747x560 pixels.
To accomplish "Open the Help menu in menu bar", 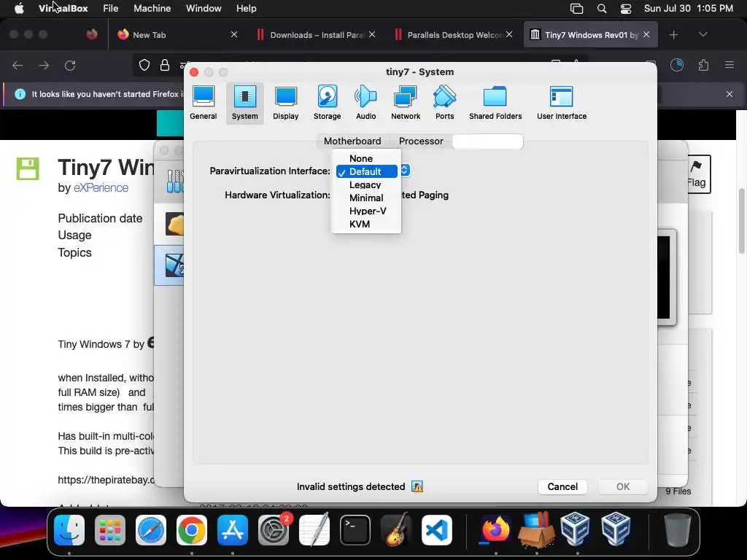I will click(x=247, y=9).
